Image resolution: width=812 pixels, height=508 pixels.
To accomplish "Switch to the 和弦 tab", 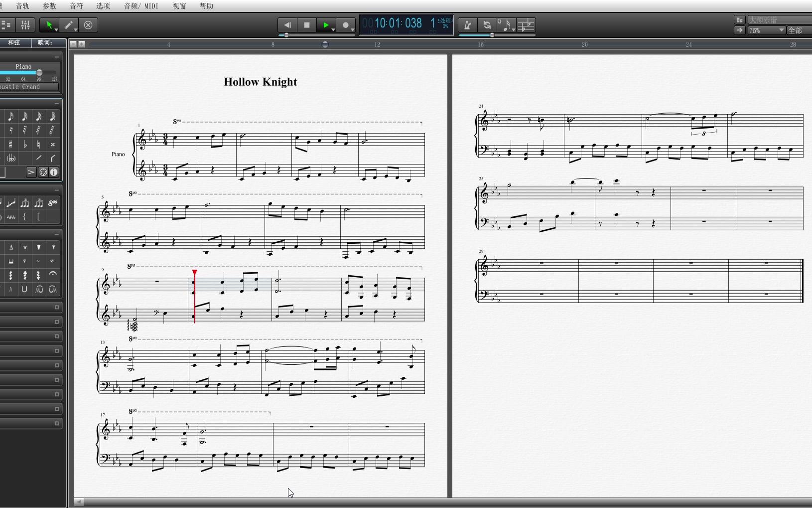I will tap(14, 43).
